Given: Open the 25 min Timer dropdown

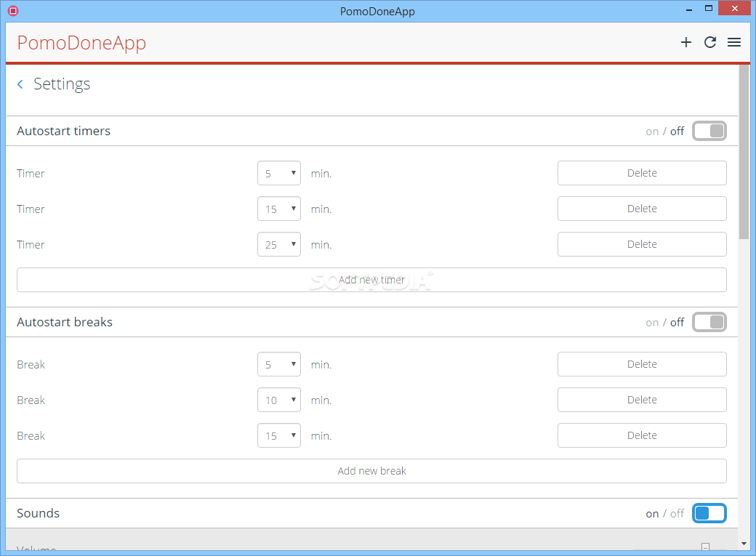Looking at the screenshot, I should pyautogui.click(x=279, y=244).
